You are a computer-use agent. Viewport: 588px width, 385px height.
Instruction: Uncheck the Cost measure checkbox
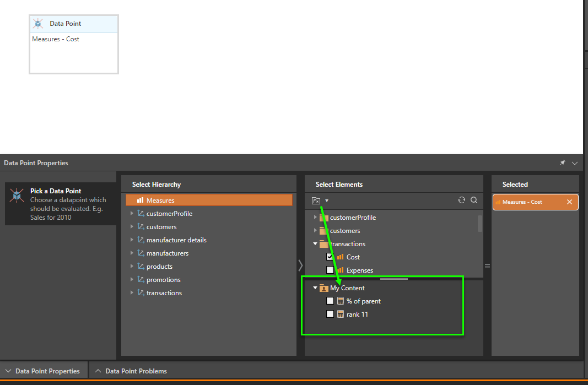[x=330, y=257]
